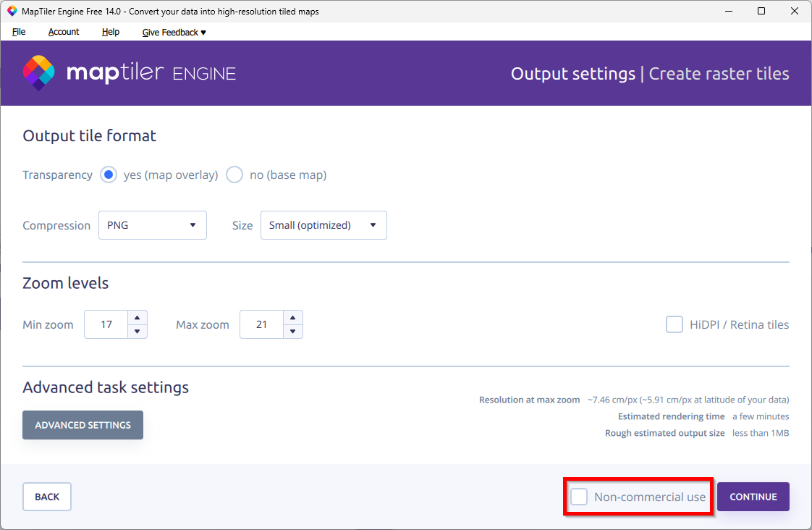Click the Min zoom value field 17
The height and width of the screenshot is (530, 812).
click(x=106, y=325)
